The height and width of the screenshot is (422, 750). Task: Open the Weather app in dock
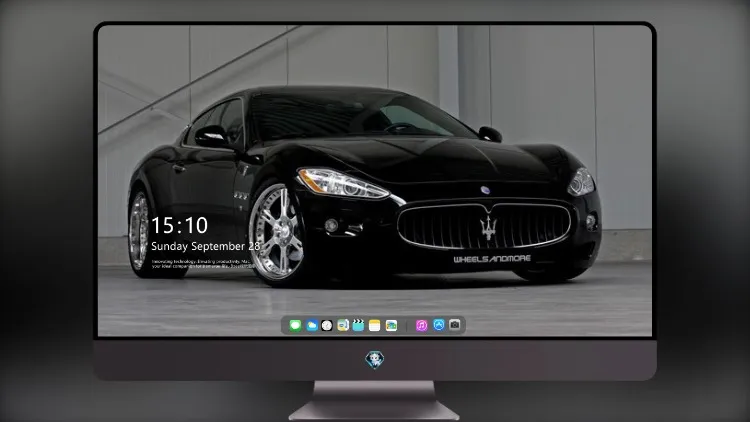pos(311,325)
